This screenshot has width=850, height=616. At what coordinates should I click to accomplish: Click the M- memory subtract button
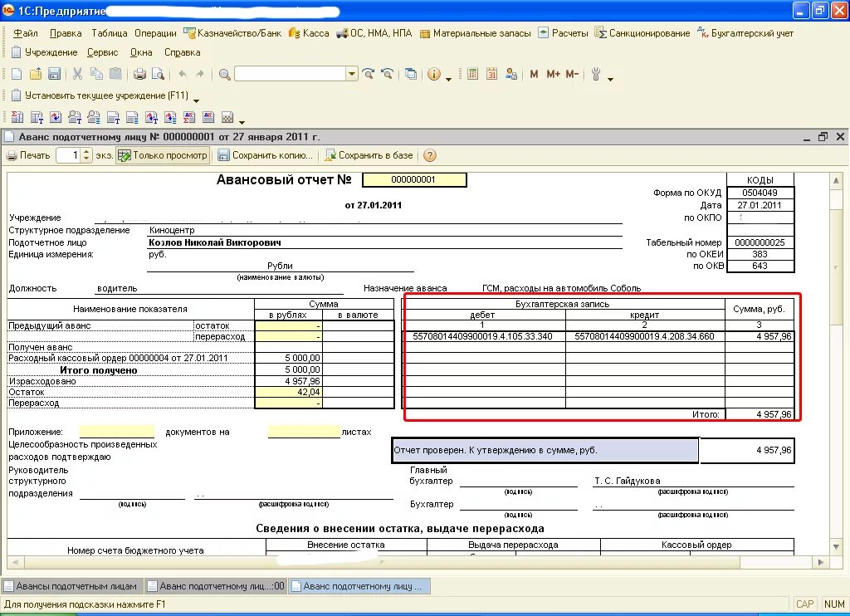pos(572,74)
